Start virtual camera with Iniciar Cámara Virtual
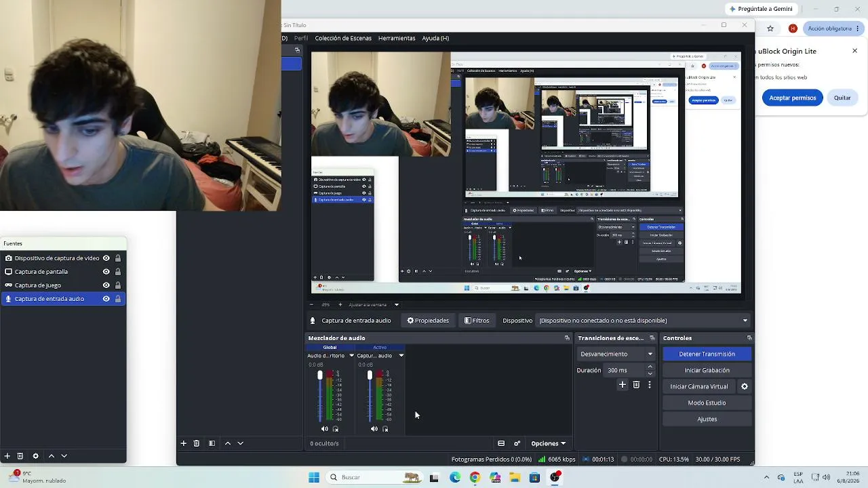This screenshot has height=488, width=868. click(699, 386)
